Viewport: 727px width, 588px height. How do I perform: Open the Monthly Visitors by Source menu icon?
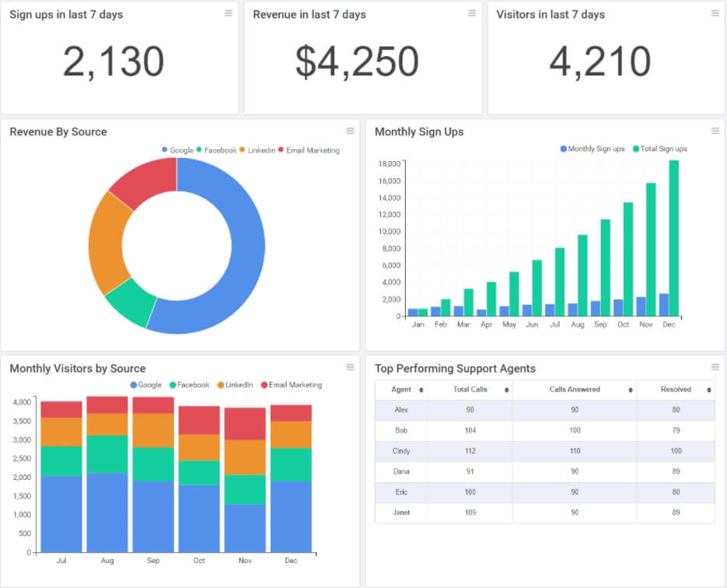[x=351, y=367]
